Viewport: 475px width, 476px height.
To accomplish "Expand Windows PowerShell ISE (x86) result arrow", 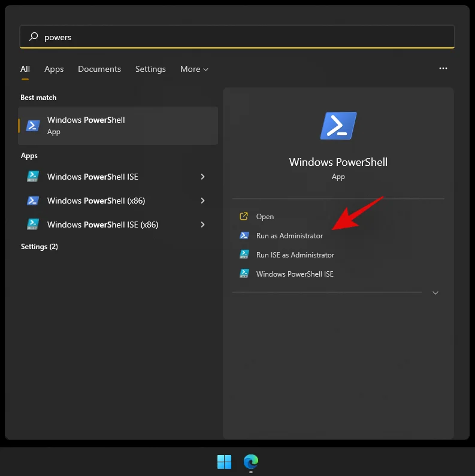I will click(x=202, y=225).
